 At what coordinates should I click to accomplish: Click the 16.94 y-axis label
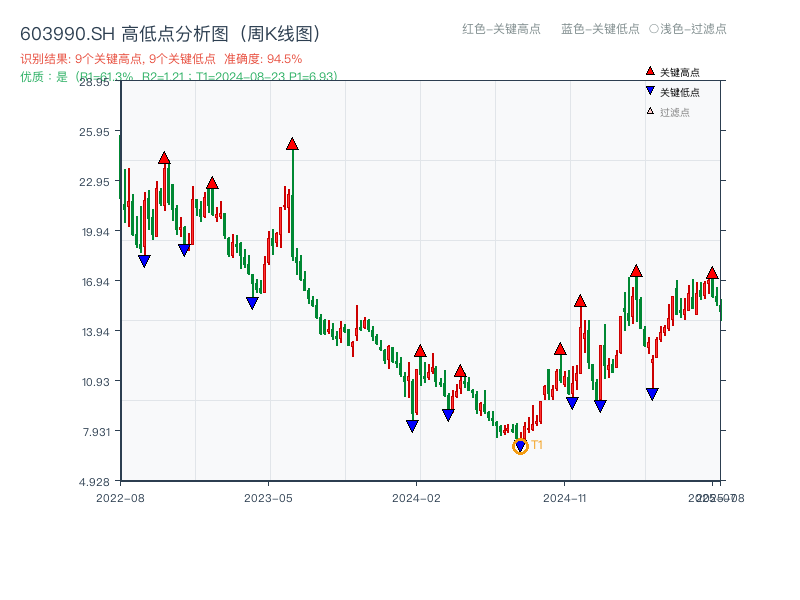[95, 282]
